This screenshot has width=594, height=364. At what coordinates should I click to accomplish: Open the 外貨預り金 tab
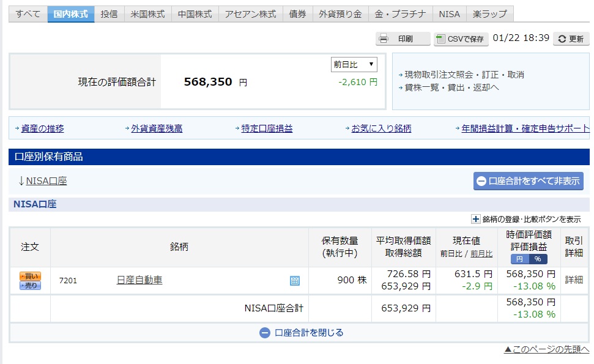pyautogui.click(x=341, y=15)
